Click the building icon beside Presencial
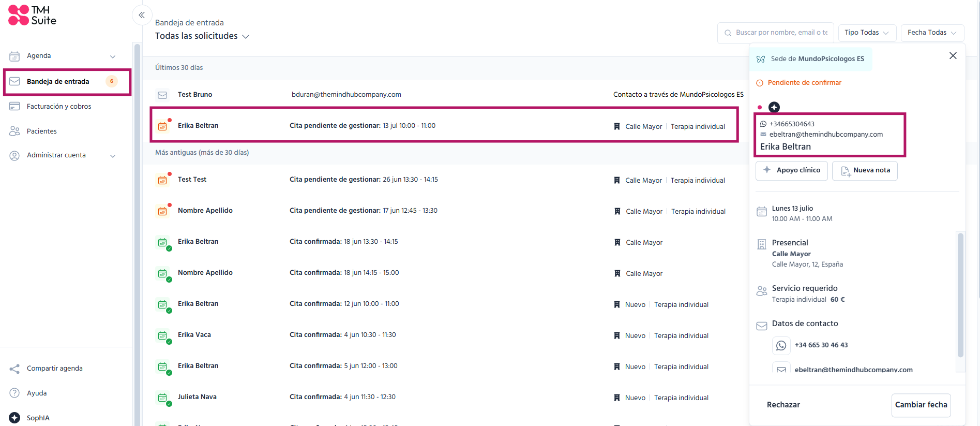Viewport: 980px width, 426px height. coord(762,244)
